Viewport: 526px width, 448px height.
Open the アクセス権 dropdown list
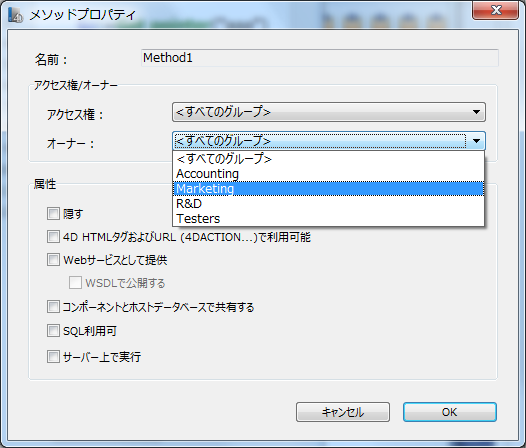[x=329, y=112]
